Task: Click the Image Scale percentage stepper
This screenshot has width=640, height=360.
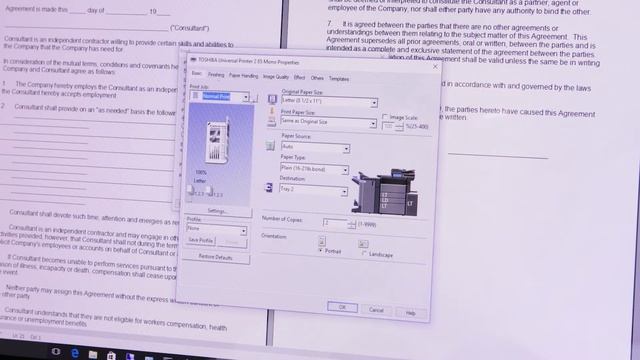Action: point(399,127)
